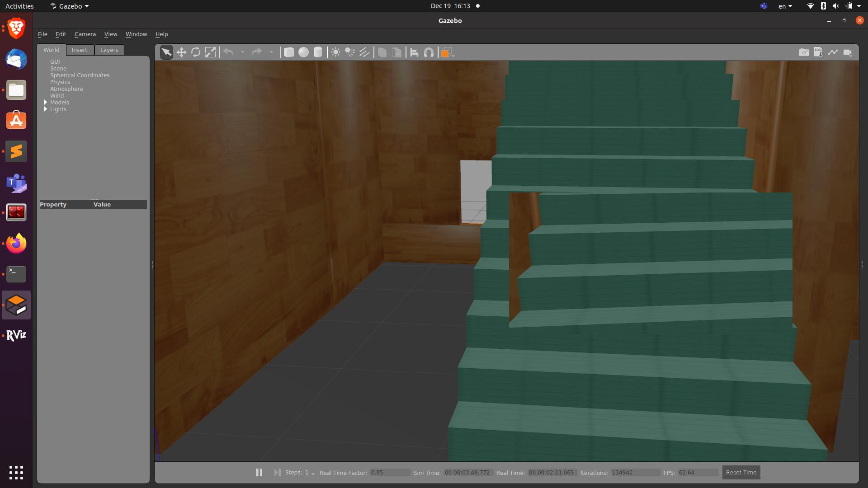Switch to the Insert tab

[80, 50]
